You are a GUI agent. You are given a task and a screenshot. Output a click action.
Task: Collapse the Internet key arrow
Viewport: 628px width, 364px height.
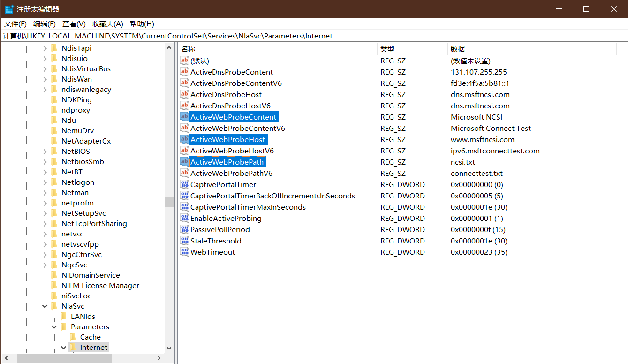coord(64,347)
